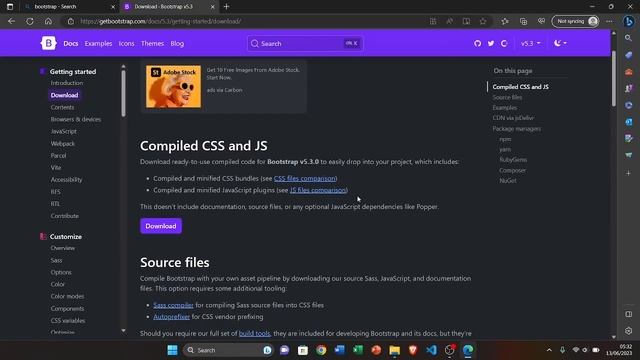
Task: Open the Twitter icon link
Action: [491, 43]
